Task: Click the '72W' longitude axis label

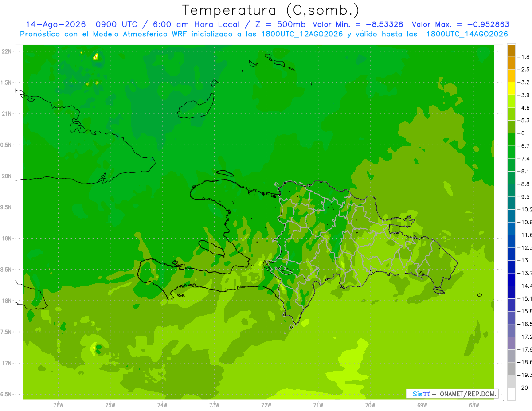Action: (266, 405)
